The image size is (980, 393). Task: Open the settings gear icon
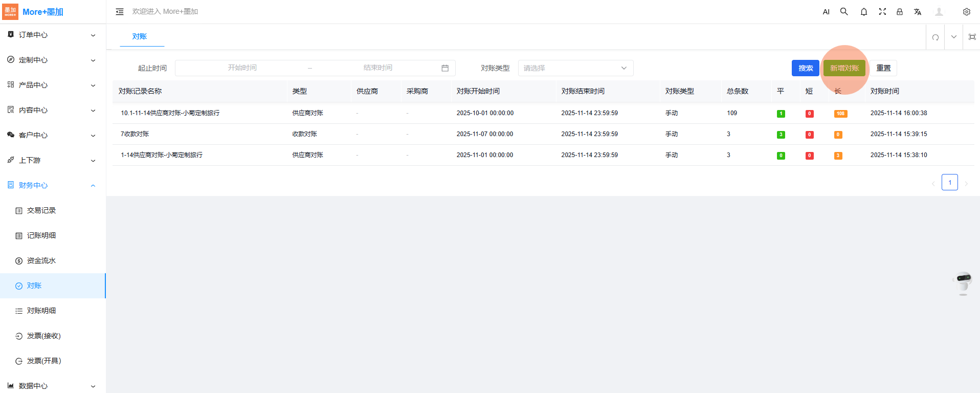click(x=966, y=12)
